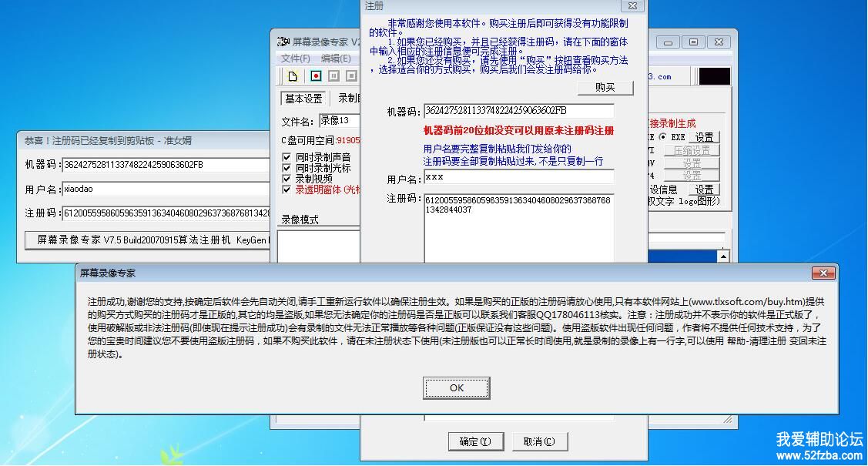Close the 注册 registration dialog

click(632, 6)
